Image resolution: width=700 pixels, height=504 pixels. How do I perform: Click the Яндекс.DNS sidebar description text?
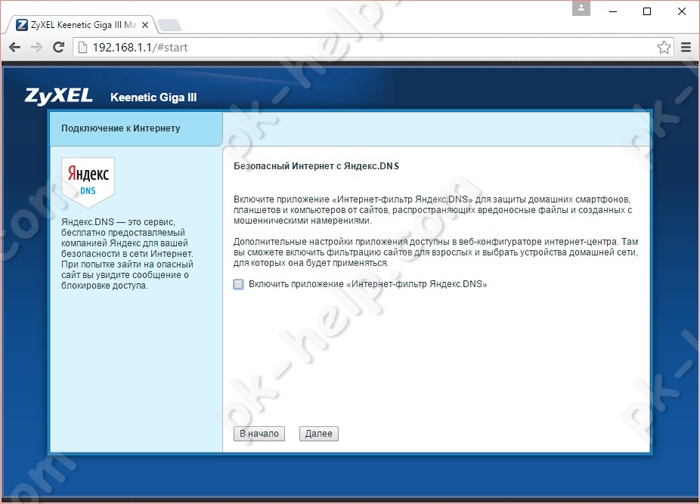[x=127, y=254]
